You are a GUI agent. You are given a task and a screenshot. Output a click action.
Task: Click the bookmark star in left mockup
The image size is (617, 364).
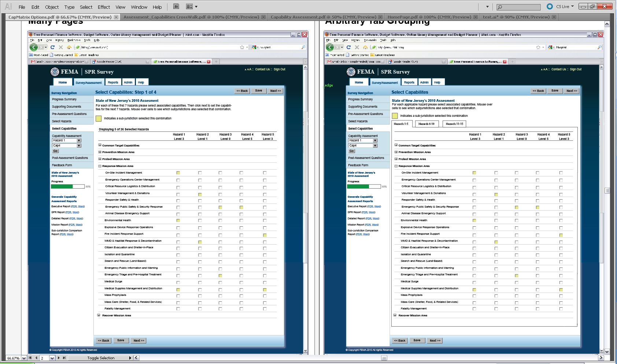click(x=242, y=47)
